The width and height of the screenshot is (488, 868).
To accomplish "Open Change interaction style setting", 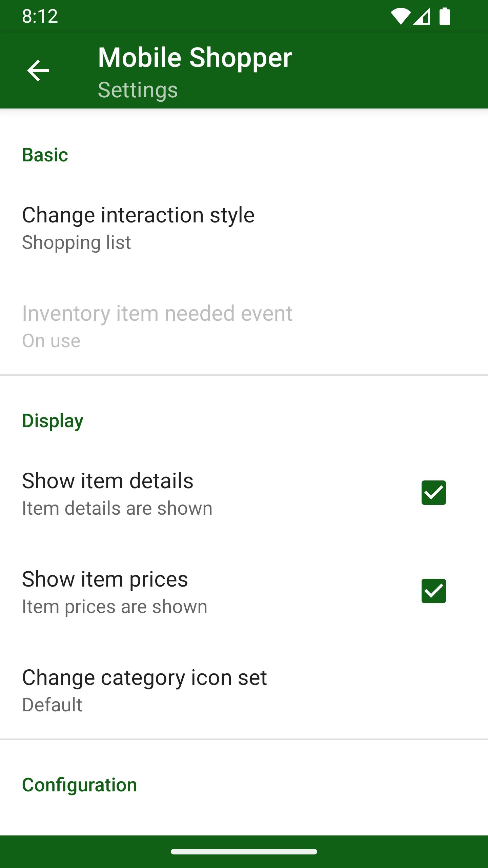I will pos(138,215).
